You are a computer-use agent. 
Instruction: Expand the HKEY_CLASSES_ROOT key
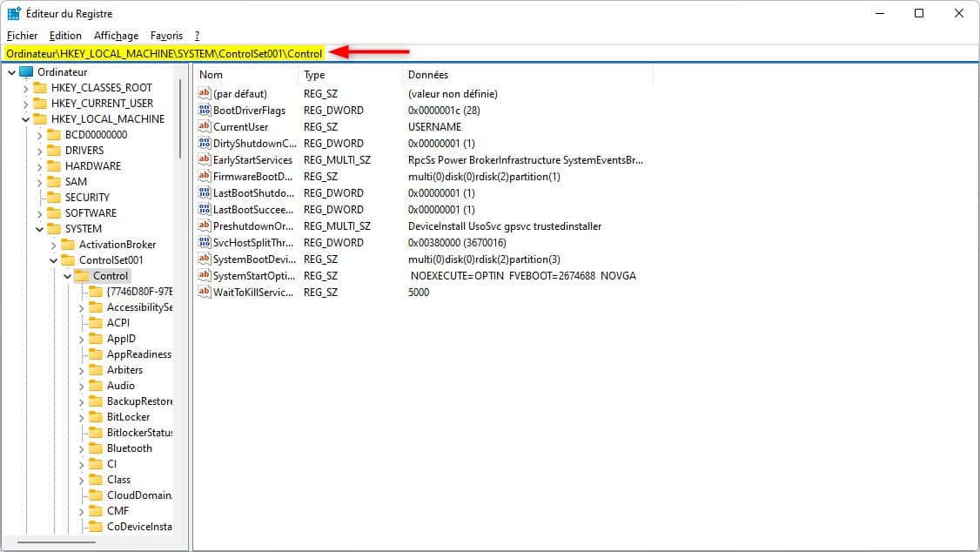click(25, 88)
